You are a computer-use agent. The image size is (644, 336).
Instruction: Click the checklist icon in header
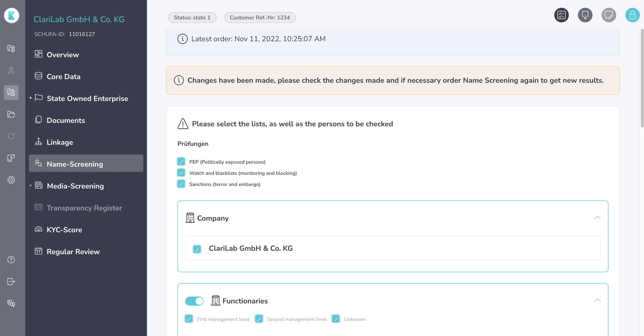pos(561,15)
